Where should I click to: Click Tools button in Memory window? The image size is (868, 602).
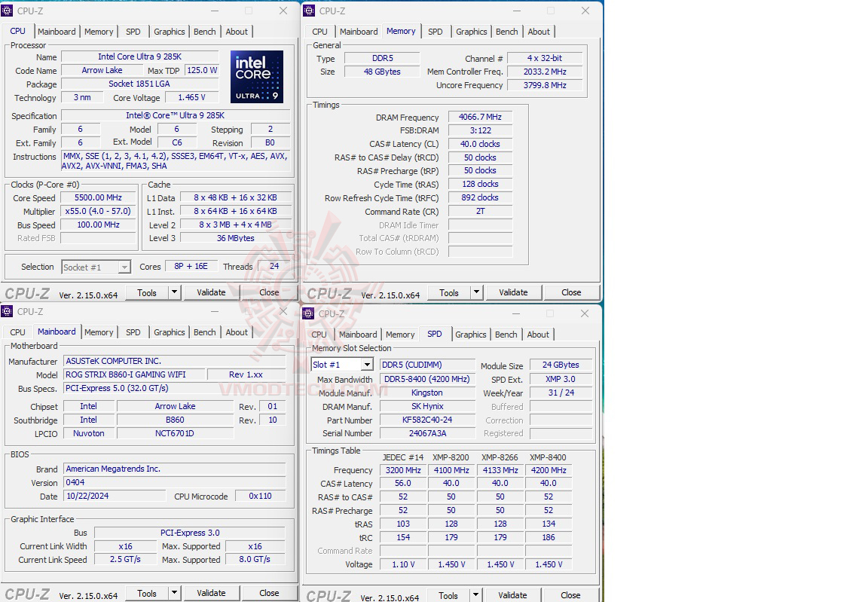449,292
